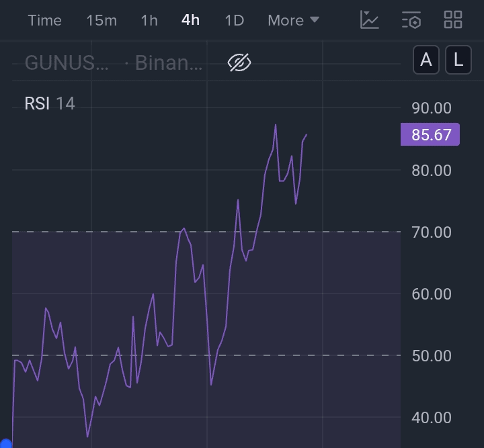This screenshot has width=484, height=448.
Task: Select the 1h timeframe tab
Action: (149, 20)
